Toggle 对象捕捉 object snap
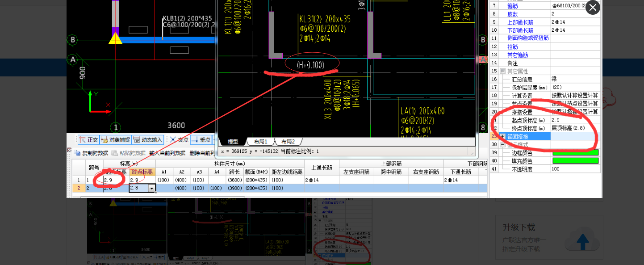 (116, 140)
